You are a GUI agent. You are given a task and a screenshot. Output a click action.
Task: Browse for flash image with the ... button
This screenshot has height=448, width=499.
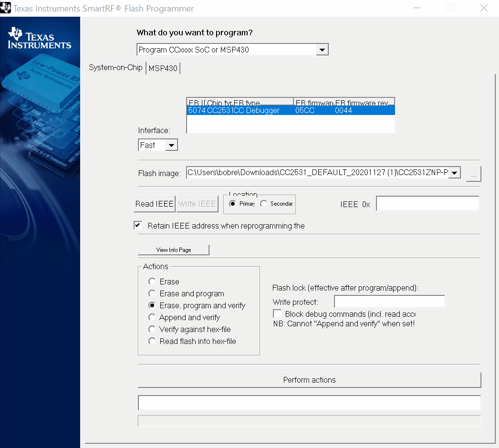point(474,174)
